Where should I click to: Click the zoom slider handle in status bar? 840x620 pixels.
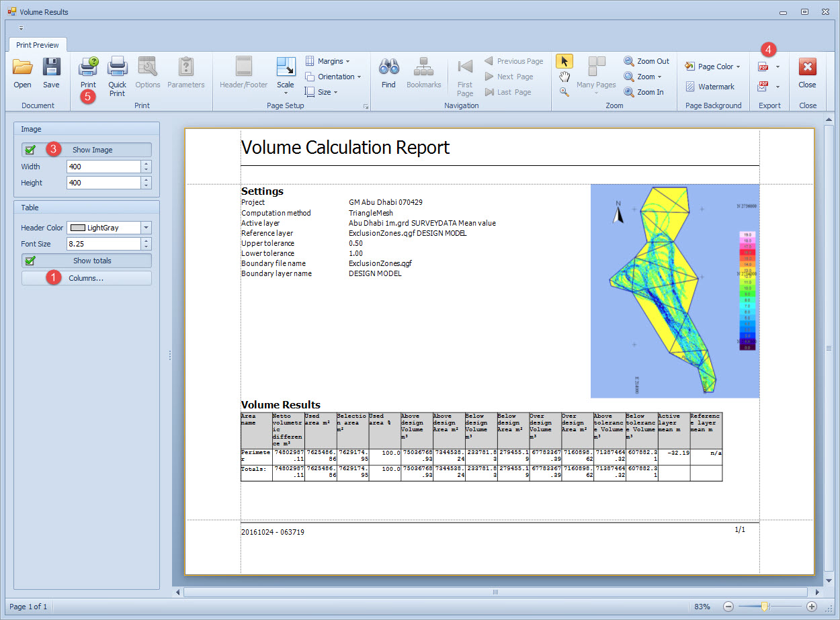[764, 607]
